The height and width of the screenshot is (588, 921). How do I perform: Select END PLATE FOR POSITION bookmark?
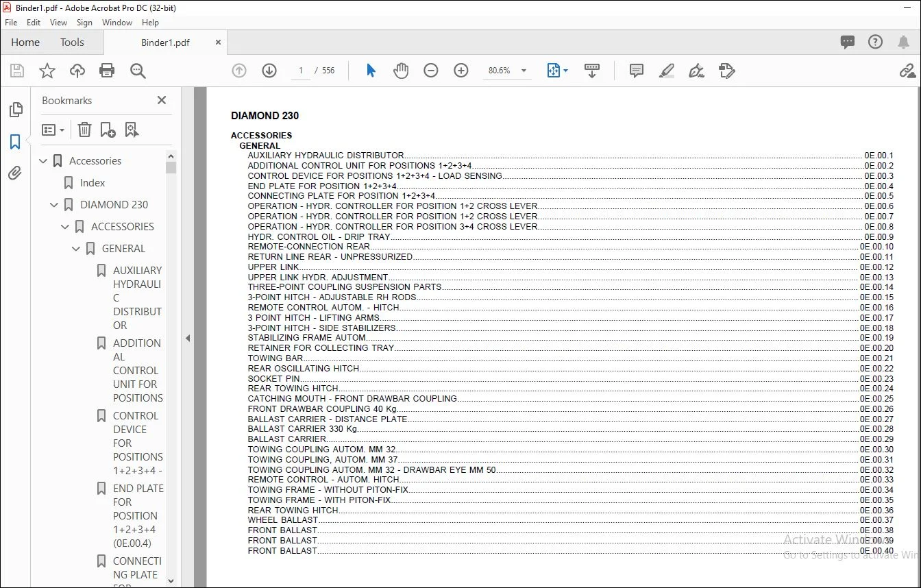click(x=138, y=516)
